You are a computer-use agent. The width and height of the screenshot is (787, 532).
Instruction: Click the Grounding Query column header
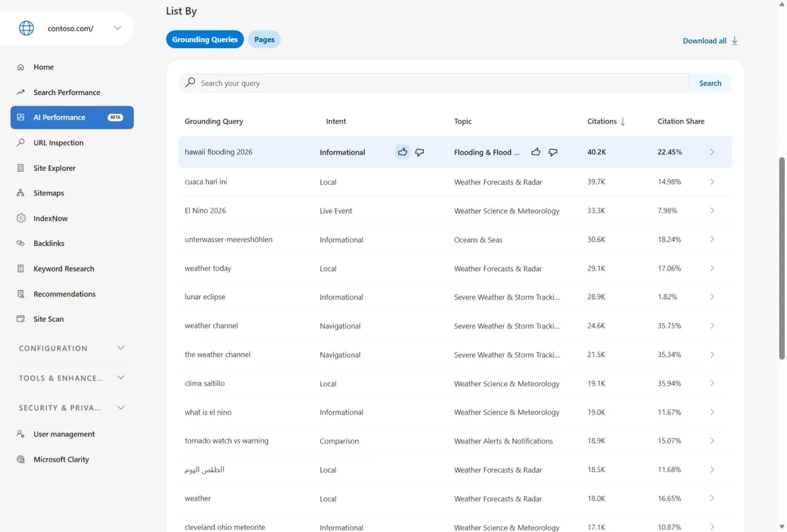pos(214,121)
